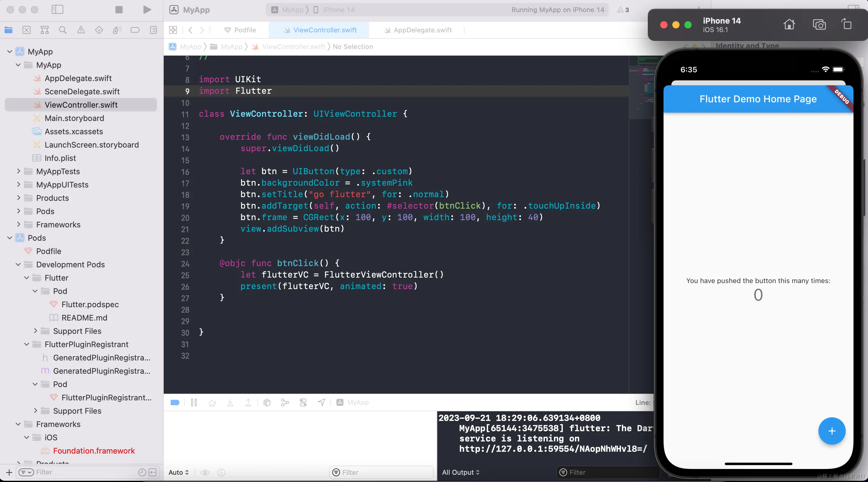
Task: Toggle the breakpoints activation button
Action: click(175, 402)
